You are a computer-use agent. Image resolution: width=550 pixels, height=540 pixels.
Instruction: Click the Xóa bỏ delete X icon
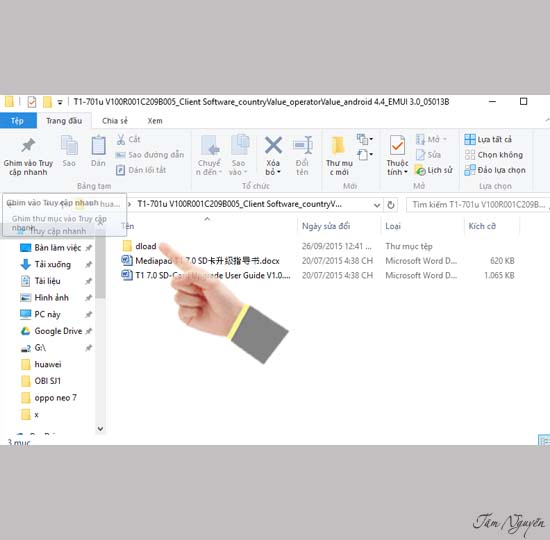click(x=273, y=145)
